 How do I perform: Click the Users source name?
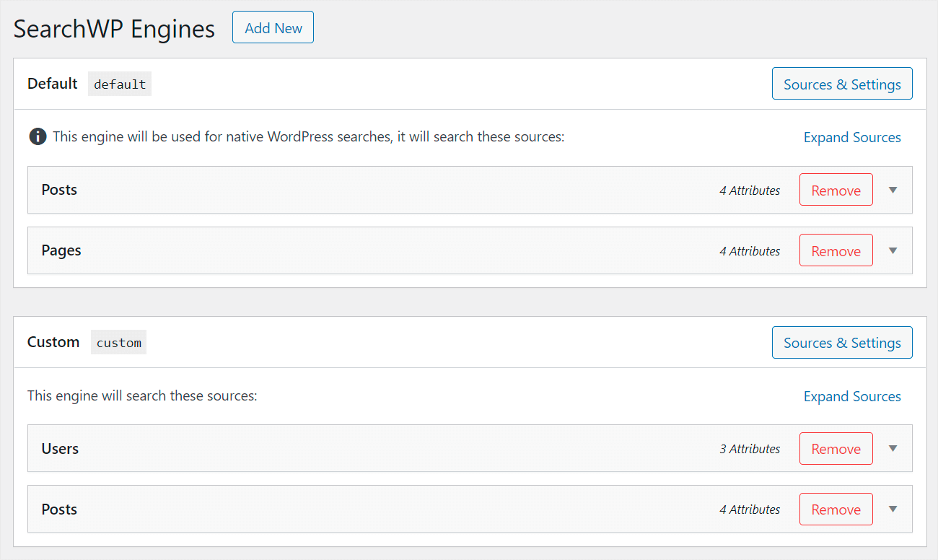60,448
